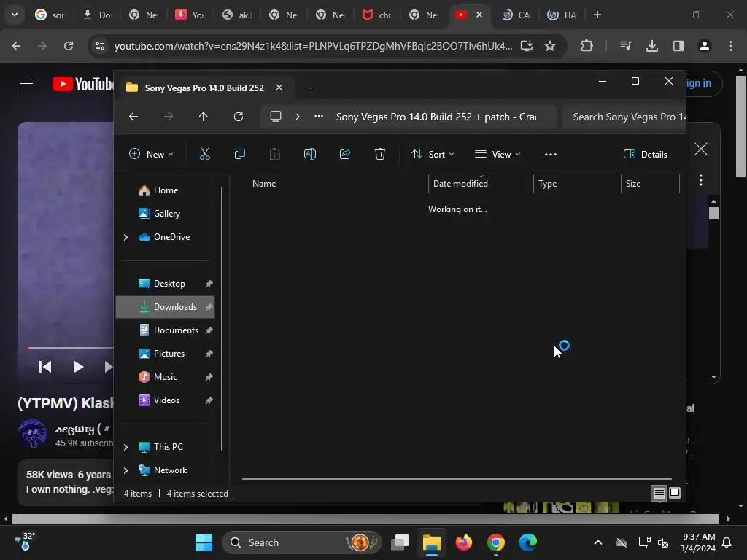Open Desktop quick access folder
The image size is (747, 560).
point(166,284)
